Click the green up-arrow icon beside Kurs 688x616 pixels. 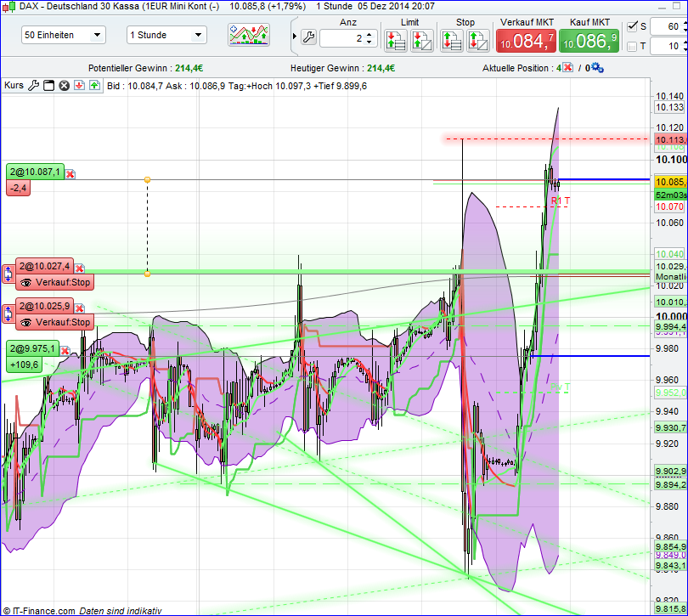tap(95, 85)
